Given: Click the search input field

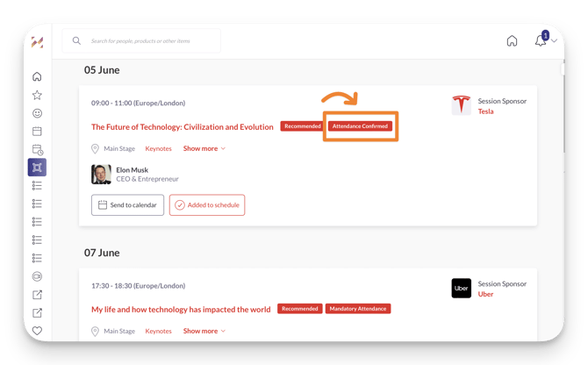Looking at the screenshot, I should pyautogui.click(x=149, y=40).
